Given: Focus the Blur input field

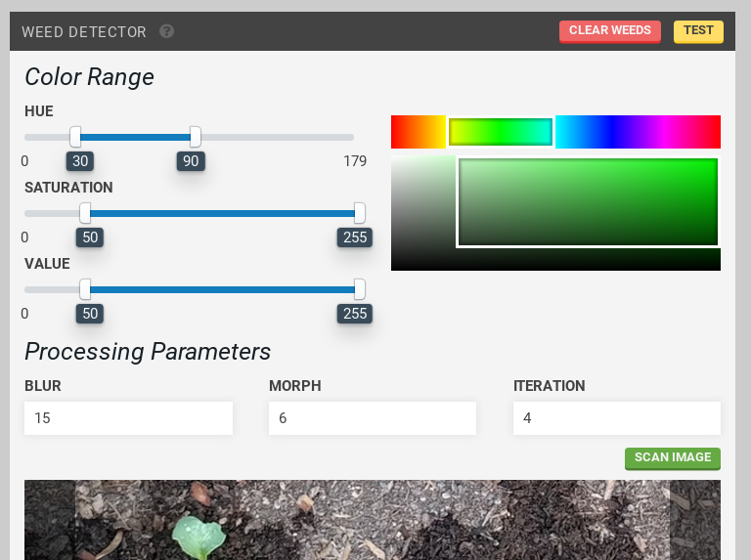Looking at the screenshot, I should click(x=128, y=418).
